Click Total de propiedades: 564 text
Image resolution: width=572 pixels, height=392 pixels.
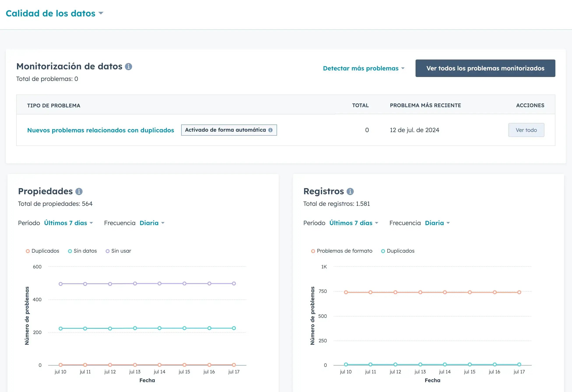click(x=55, y=204)
